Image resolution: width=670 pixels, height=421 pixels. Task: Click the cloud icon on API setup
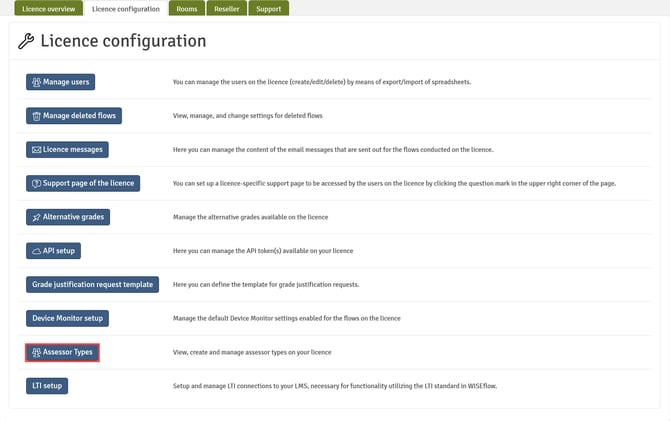36,250
